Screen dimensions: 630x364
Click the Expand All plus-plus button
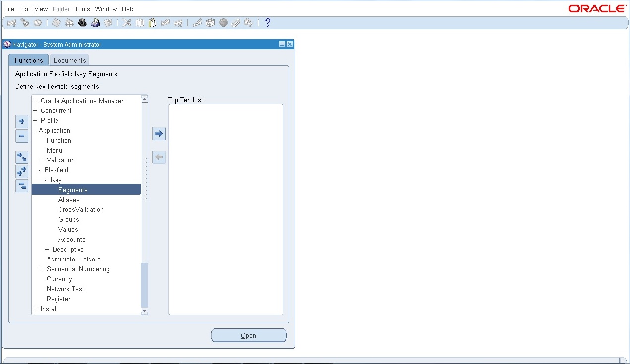coord(21,171)
